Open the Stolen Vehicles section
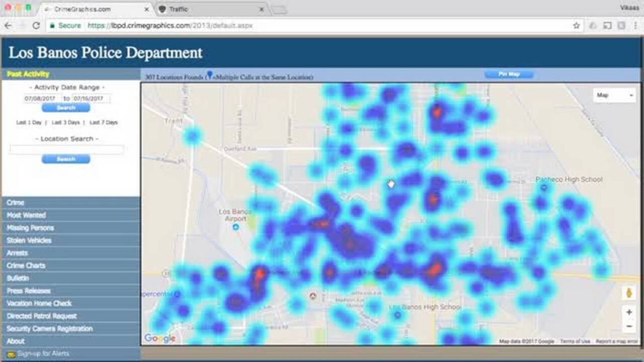This screenshot has width=644, height=362. (x=70, y=240)
